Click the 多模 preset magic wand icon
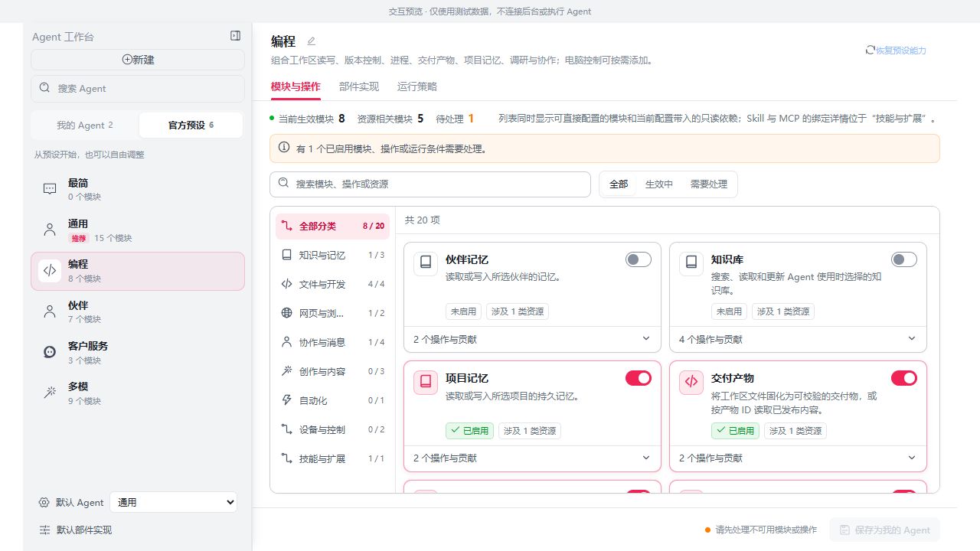980x551 pixels. point(50,393)
